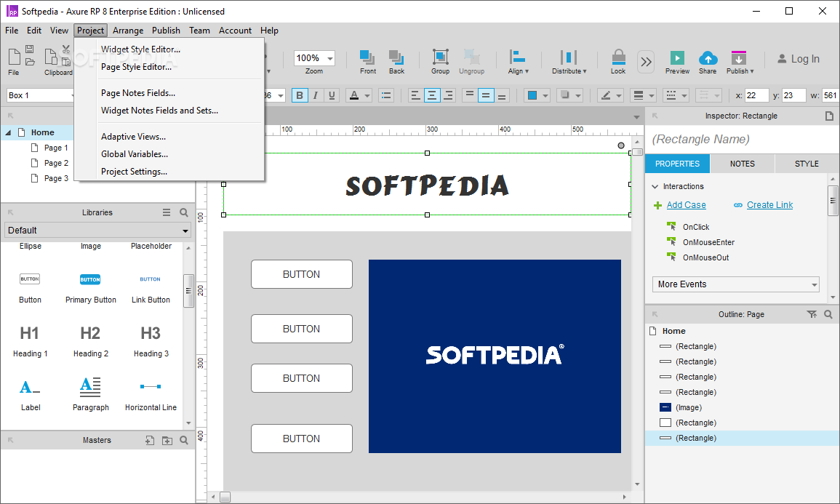Search the Libraries panel
The image size is (840, 504).
pyautogui.click(x=184, y=212)
